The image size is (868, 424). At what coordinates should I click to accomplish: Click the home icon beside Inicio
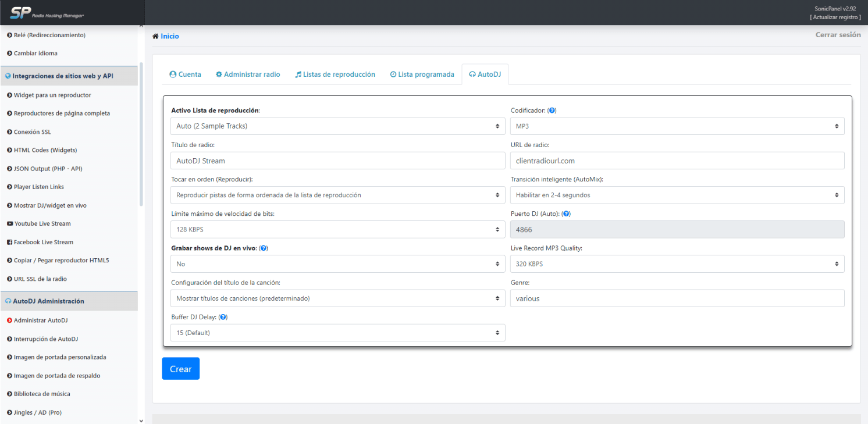155,36
